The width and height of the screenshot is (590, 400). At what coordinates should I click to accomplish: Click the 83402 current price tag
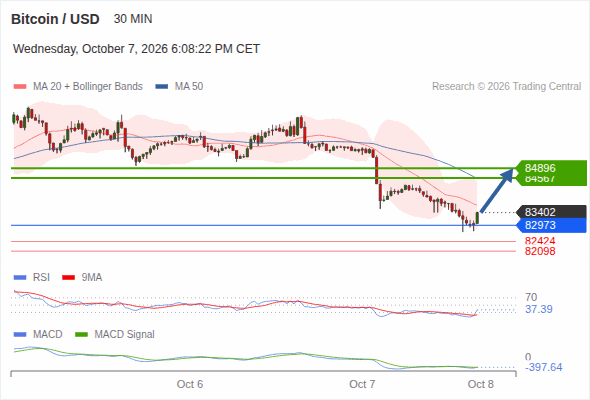(x=551, y=212)
